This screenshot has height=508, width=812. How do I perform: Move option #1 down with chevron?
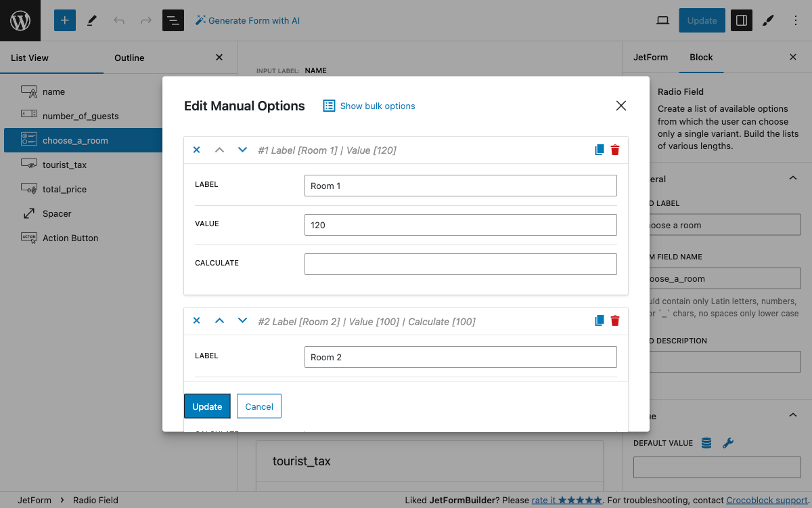[x=242, y=150]
